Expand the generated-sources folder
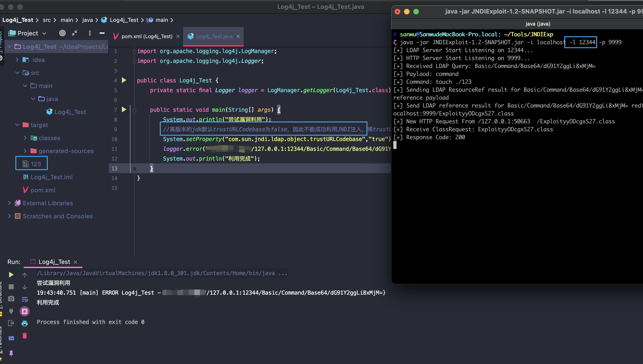The height and width of the screenshot is (364, 643). (25, 151)
